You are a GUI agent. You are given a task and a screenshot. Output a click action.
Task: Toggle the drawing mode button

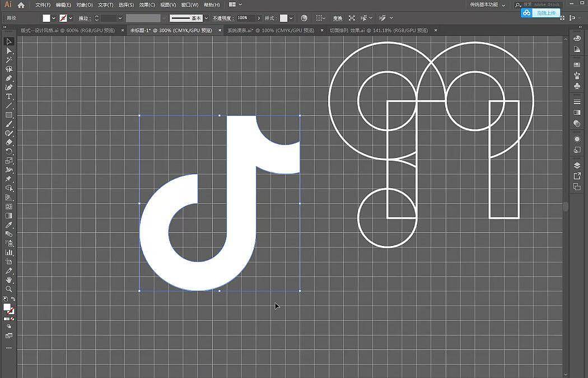click(x=9, y=326)
